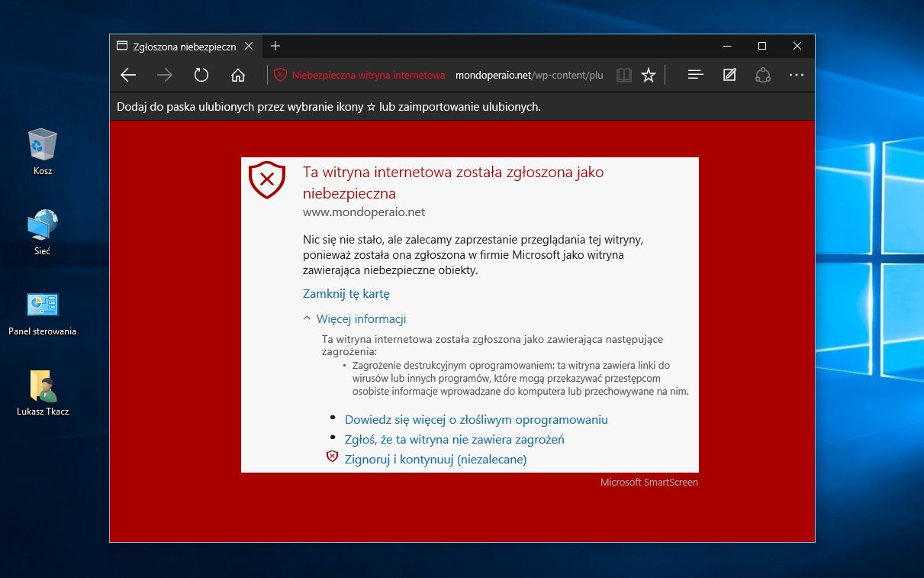Select the Panel sterowania desktop icon
This screenshot has width=924, height=578.
[43, 312]
